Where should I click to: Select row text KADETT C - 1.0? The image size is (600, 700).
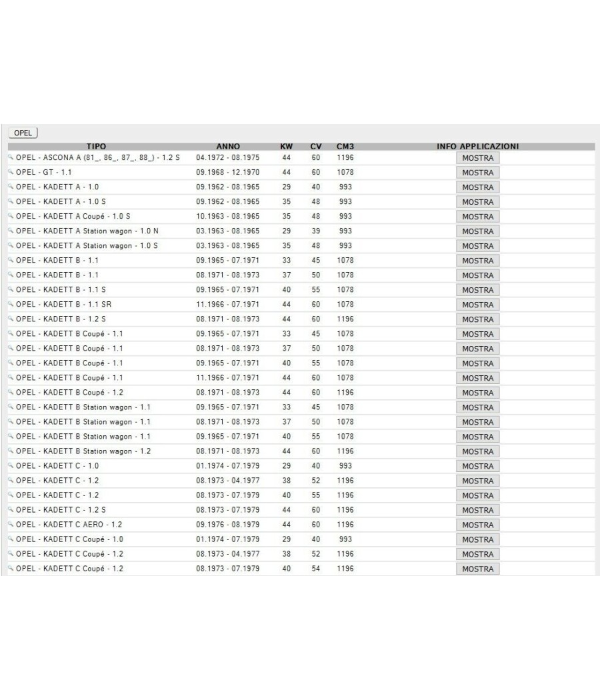tap(57, 466)
